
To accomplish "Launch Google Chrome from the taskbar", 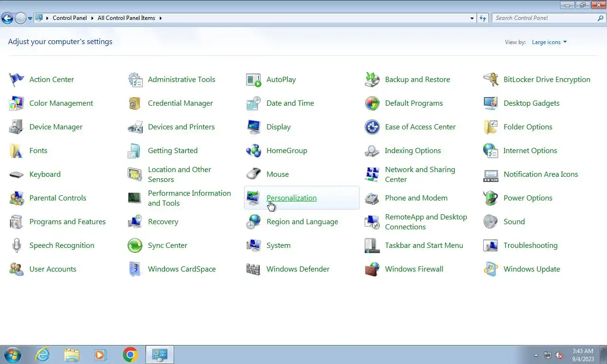I will tap(130, 355).
